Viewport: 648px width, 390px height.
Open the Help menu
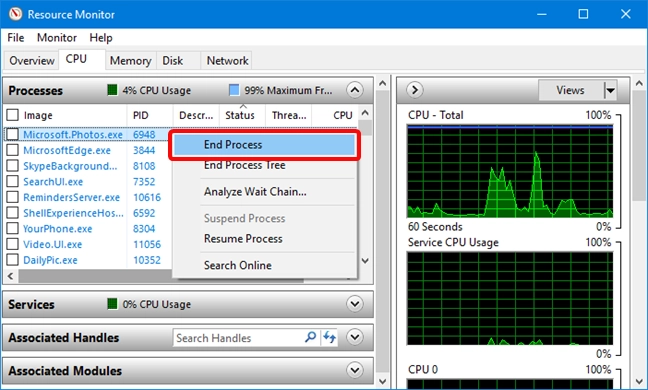[x=101, y=38]
